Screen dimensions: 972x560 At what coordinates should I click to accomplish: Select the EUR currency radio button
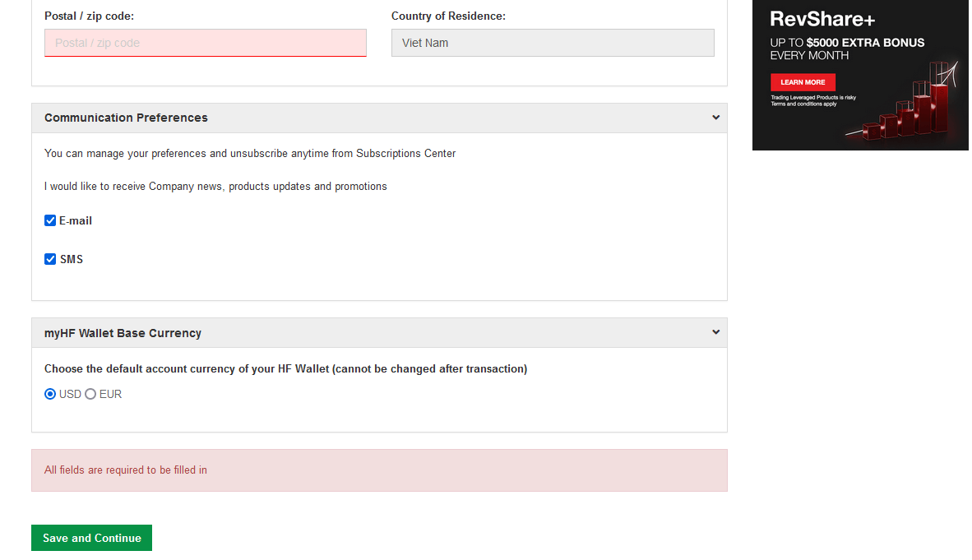point(90,395)
